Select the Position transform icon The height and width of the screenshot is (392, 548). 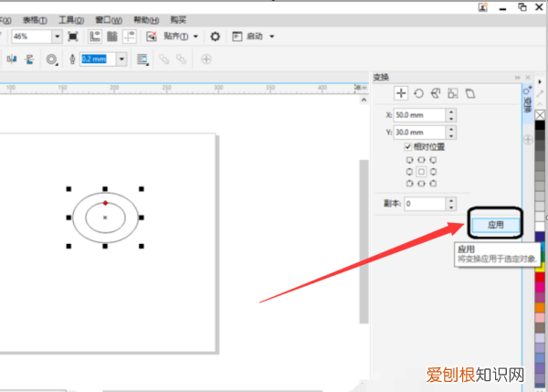coord(401,93)
